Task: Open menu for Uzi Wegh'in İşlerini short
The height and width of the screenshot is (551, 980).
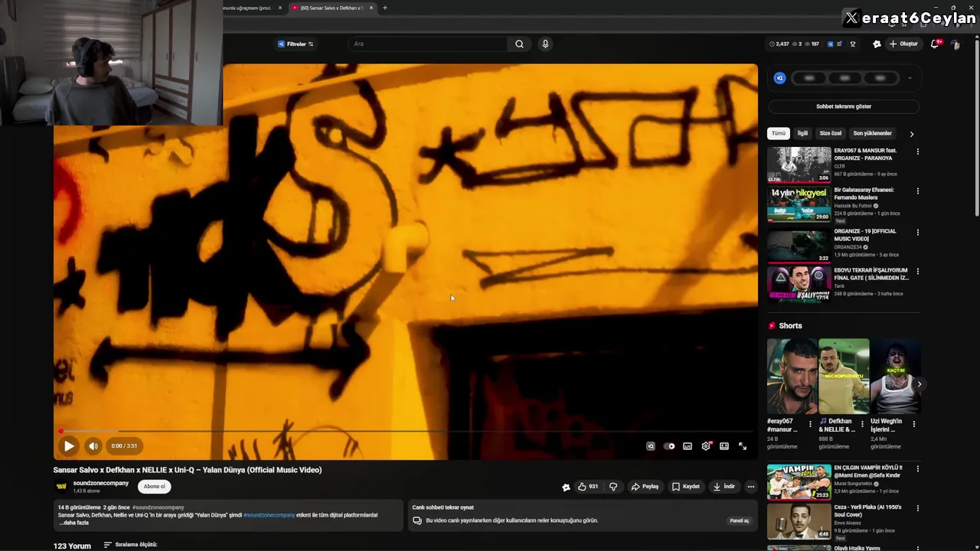Action: coord(913,423)
